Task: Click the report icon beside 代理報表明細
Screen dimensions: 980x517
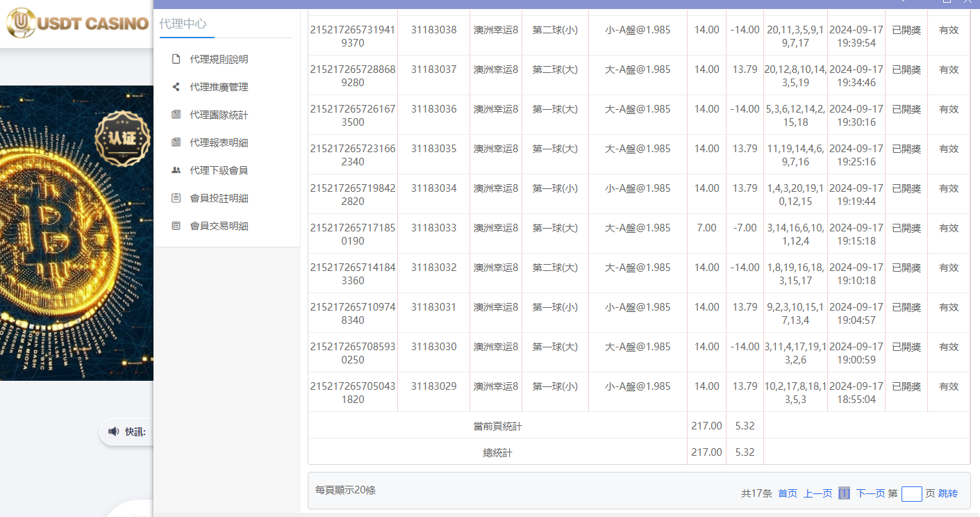Action: pos(176,142)
